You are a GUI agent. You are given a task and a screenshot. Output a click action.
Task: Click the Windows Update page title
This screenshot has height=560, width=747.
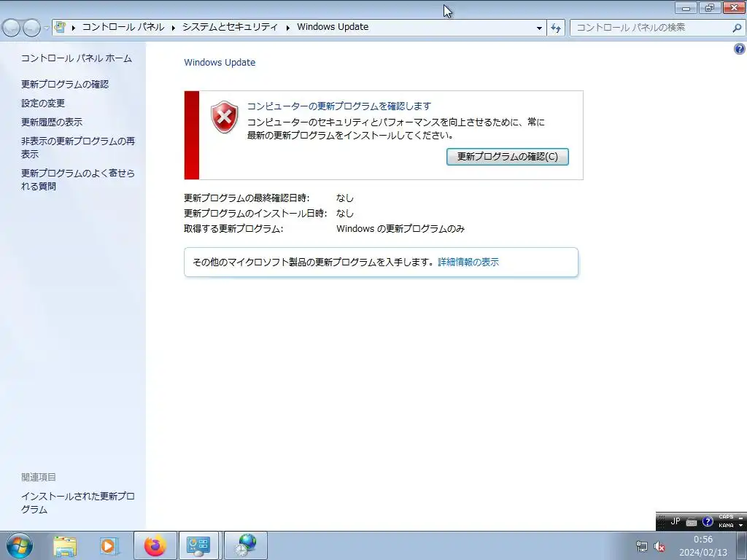(x=220, y=63)
